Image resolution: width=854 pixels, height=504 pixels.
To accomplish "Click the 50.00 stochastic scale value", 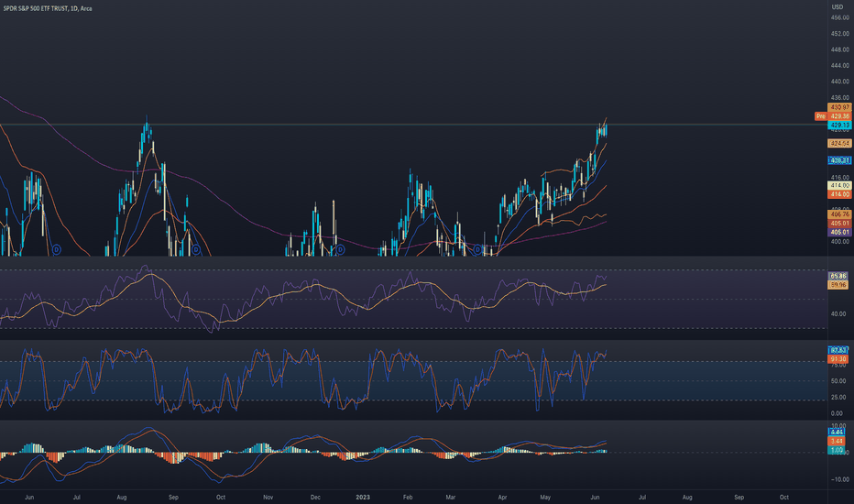I will pos(838,381).
